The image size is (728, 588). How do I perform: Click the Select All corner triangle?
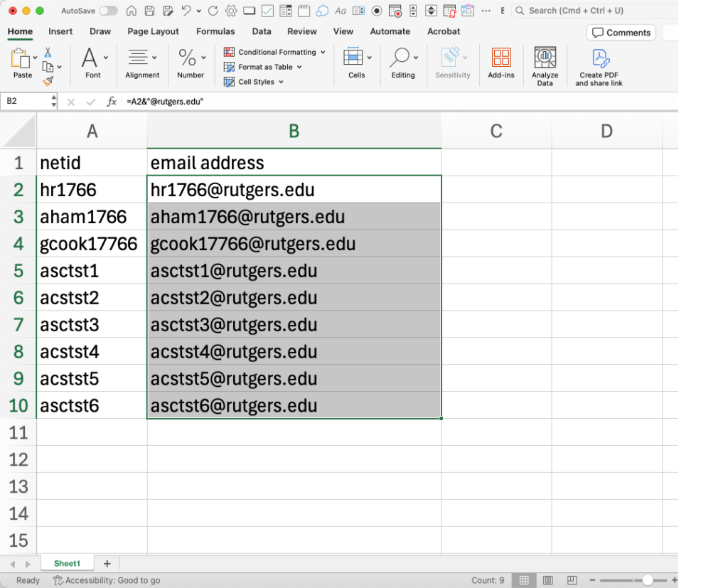18,132
